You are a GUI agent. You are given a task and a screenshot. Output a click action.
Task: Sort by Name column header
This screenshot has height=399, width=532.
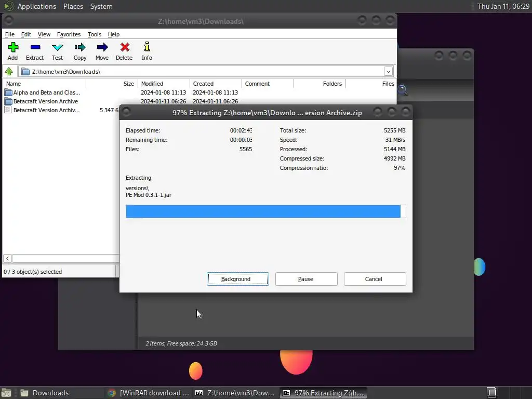coord(45,84)
